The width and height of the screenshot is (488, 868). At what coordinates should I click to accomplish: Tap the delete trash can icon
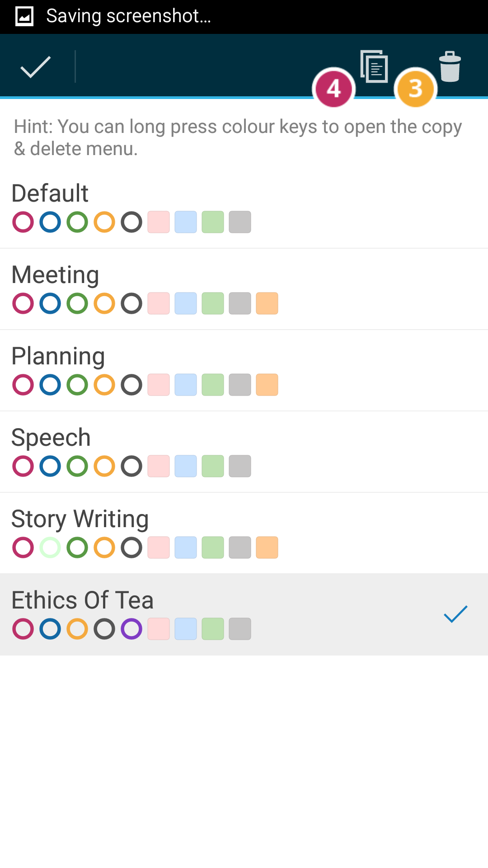(x=450, y=66)
